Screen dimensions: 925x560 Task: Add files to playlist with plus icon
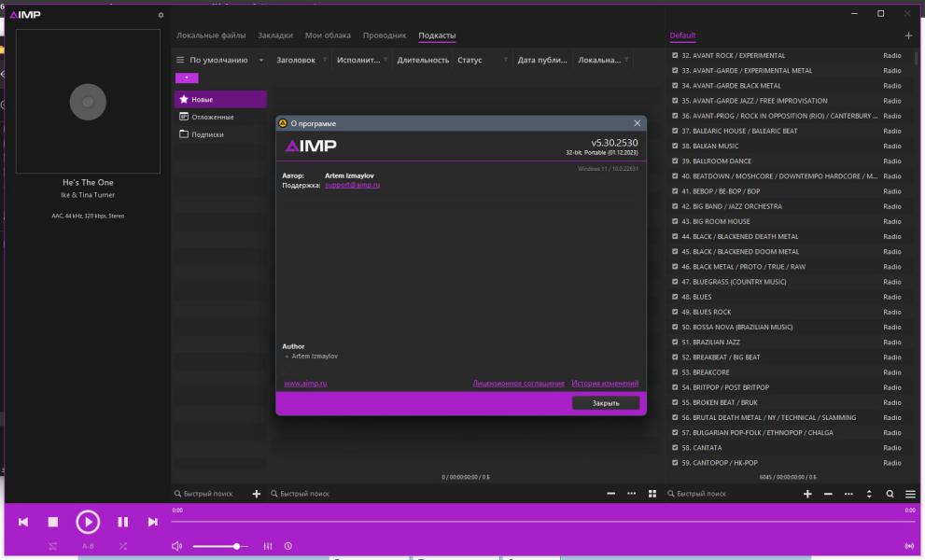point(807,494)
